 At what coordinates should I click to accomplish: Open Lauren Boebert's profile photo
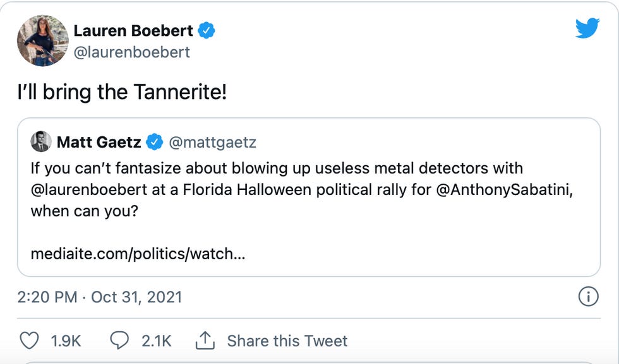click(x=43, y=41)
